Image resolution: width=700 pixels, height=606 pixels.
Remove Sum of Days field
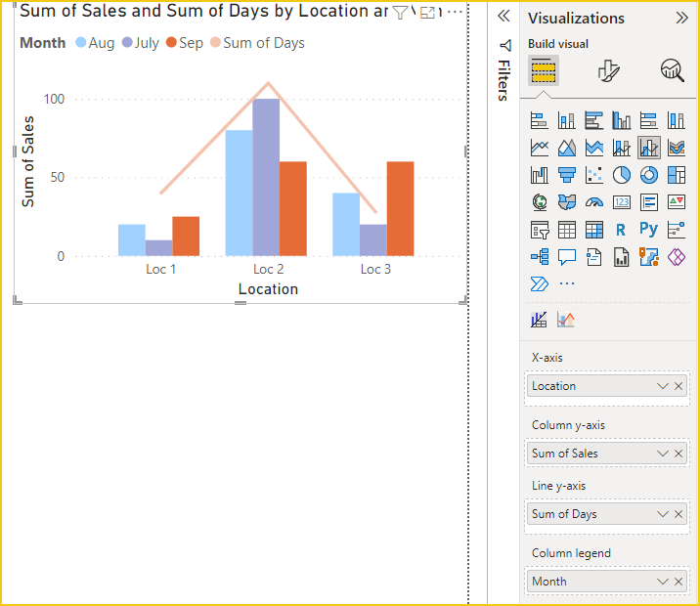point(678,514)
